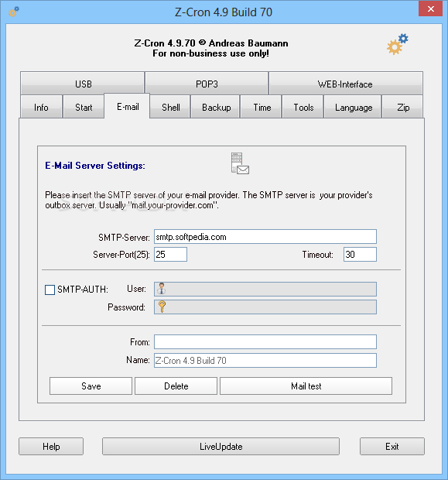448x480 pixels.
Task: Click the Server-Port field showing 25
Action: [170, 255]
